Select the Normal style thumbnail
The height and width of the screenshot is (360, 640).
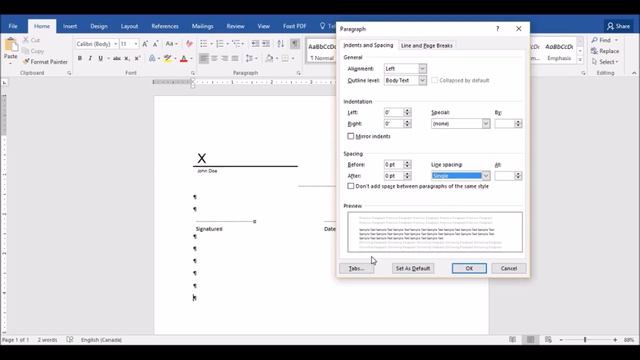(x=322, y=51)
